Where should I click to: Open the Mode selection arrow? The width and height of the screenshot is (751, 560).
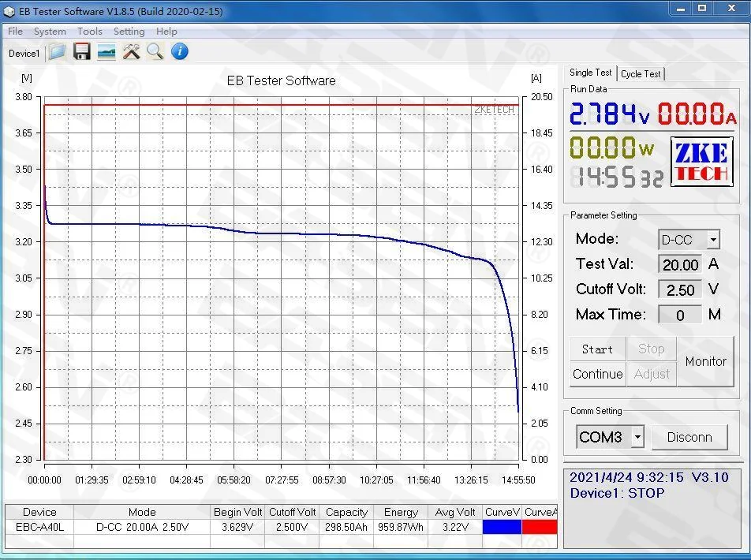[x=712, y=239]
